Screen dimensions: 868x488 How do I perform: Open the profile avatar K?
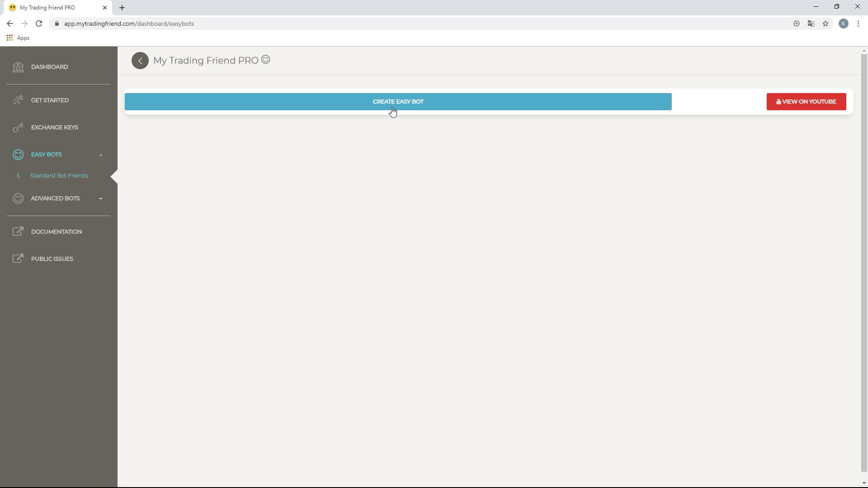(844, 23)
